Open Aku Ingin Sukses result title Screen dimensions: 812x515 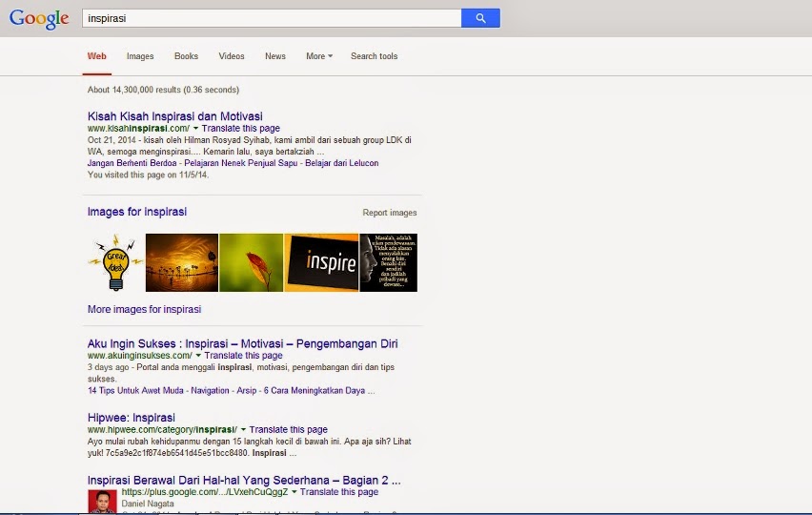pyautogui.click(x=242, y=343)
